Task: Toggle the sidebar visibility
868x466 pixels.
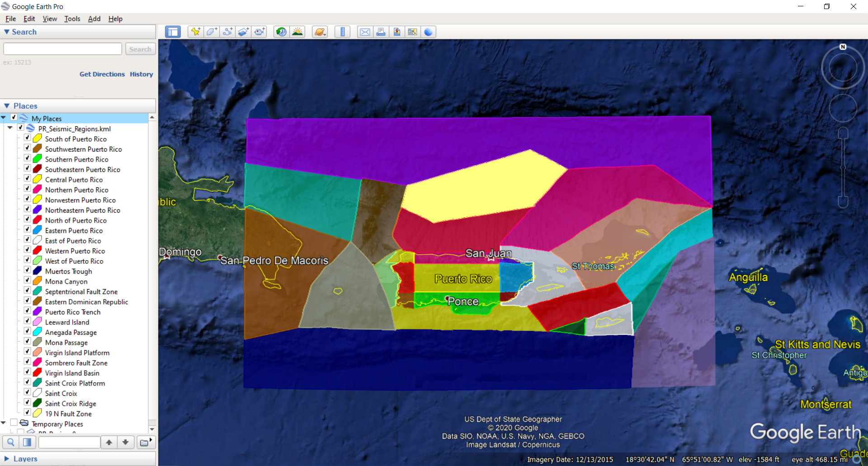Action: point(173,32)
